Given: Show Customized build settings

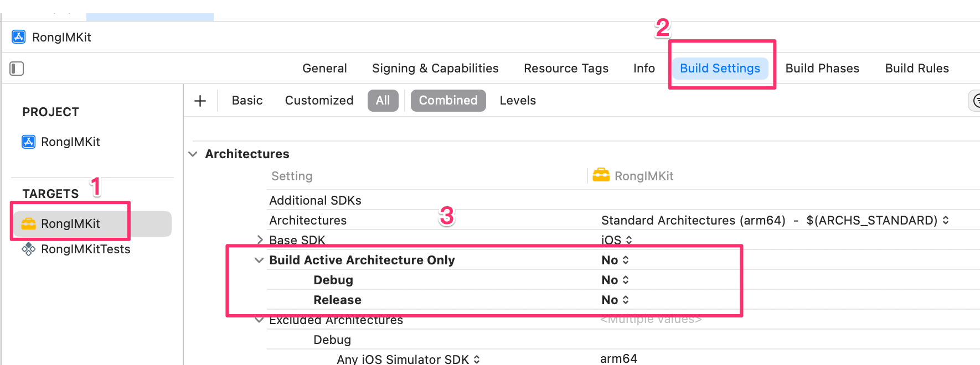Looking at the screenshot, I should [x=319, y=101].
